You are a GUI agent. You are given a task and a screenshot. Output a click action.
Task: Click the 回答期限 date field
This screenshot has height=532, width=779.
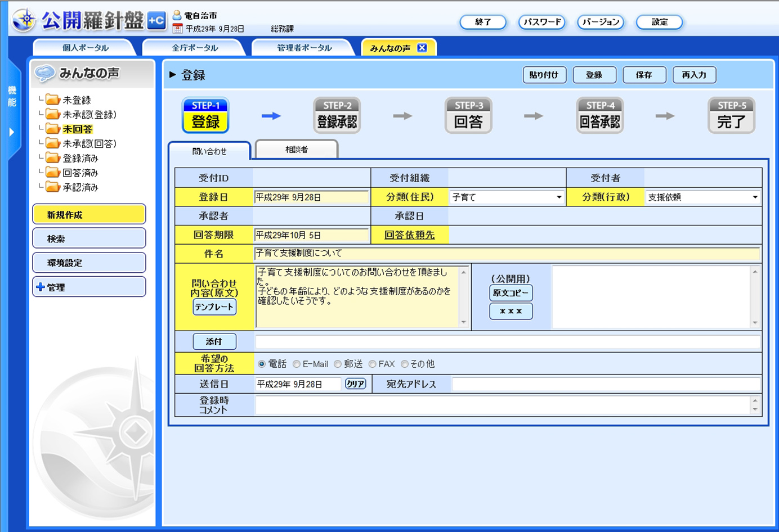coord(312,235)
